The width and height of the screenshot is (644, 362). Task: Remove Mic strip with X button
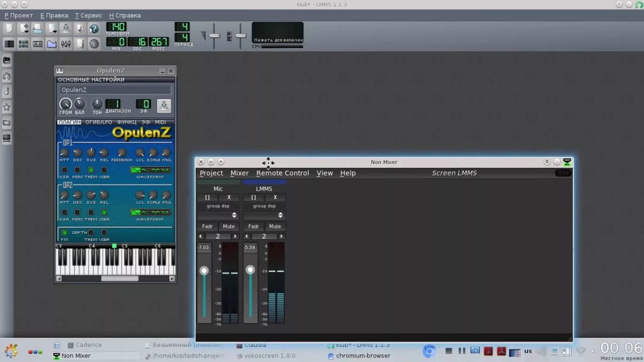click(229, 197)
